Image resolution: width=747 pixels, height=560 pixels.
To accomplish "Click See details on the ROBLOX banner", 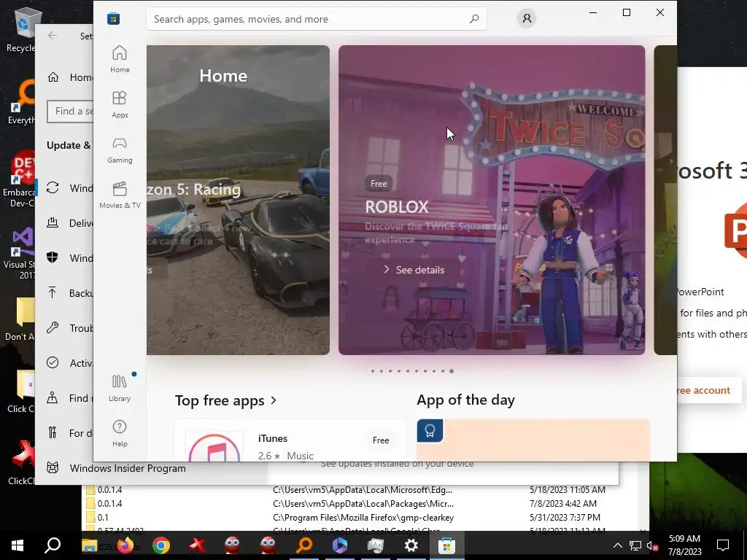I will [414, 270].
